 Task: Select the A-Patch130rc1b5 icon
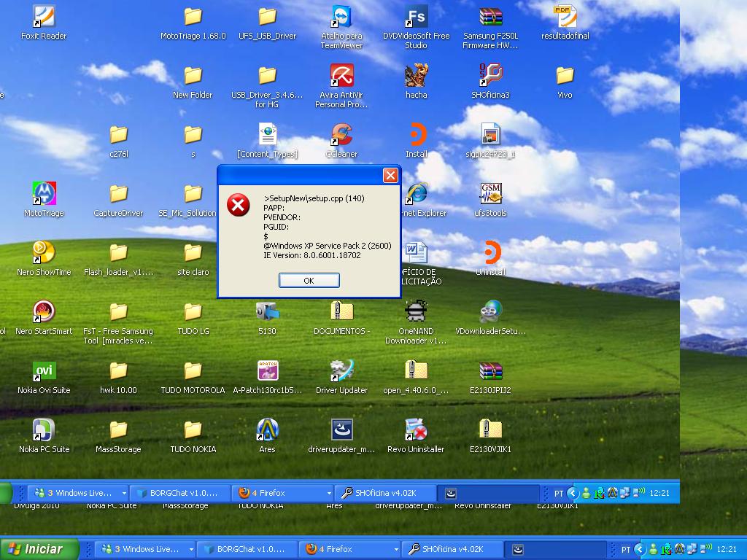coord(267,370)
